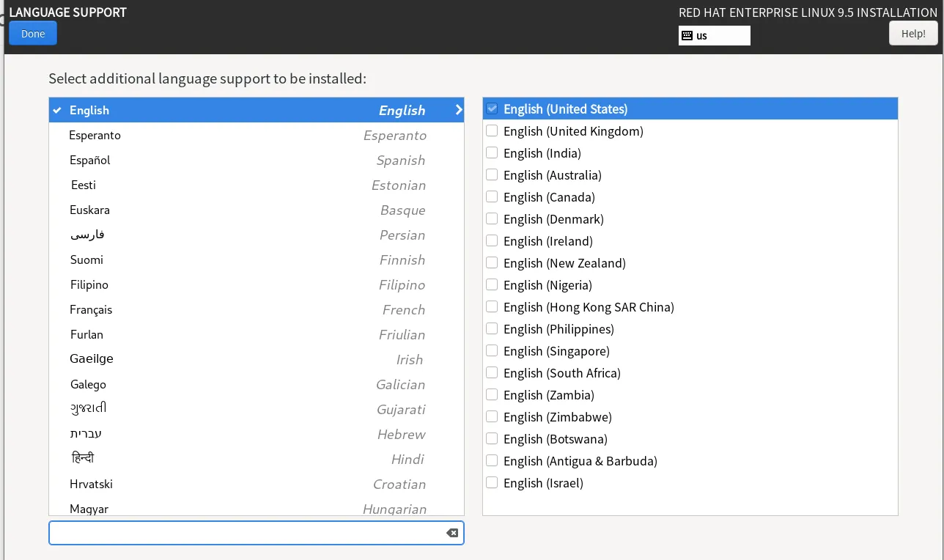Image resolution: width=944 pixels, height=560 pixels.
Task: Pick Magyar (Hungarian) language row
Action: (x=257, y=506)
